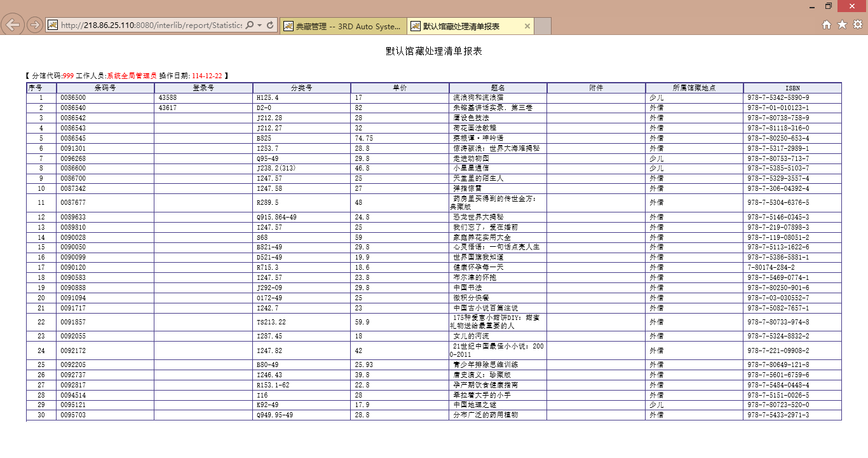
Task: Click title 孕产期饮食健康指南
Action: point(485,385)
